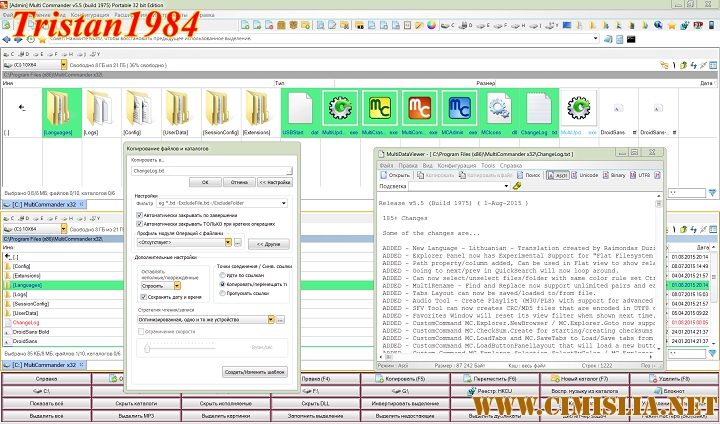Open the Tools menu in MultiDataViewer
This screenshot has width=720, height=424.
tap(490, 165)
